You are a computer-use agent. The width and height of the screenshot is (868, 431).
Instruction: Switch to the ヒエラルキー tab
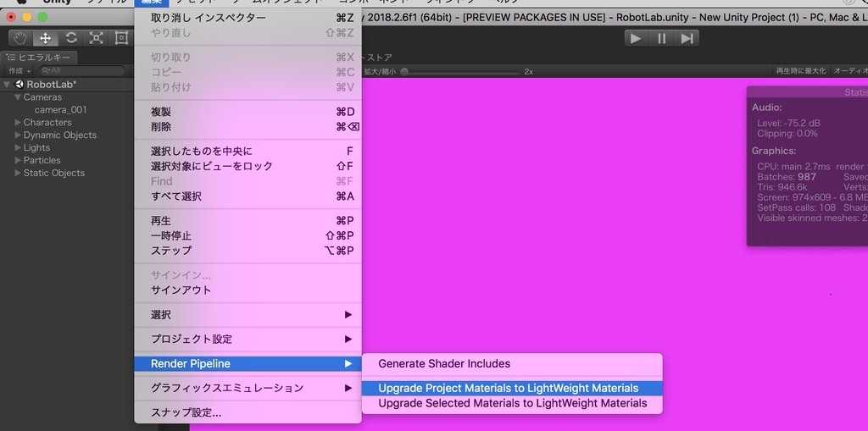(39, 58)
